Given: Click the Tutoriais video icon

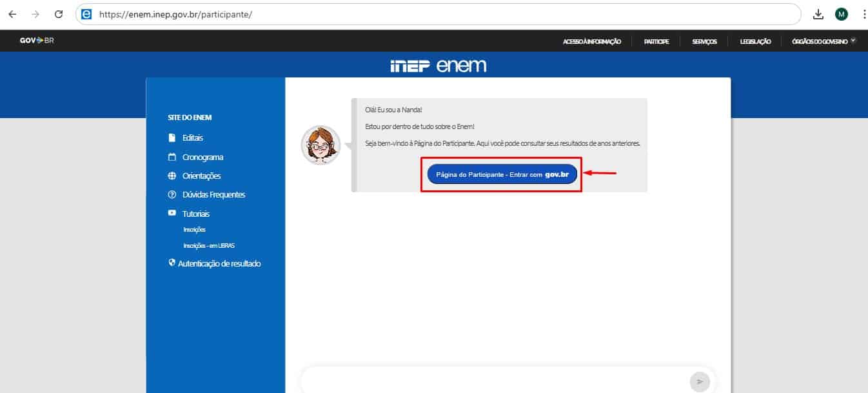Looking at the screenshot, I should [x=172, y=214].
